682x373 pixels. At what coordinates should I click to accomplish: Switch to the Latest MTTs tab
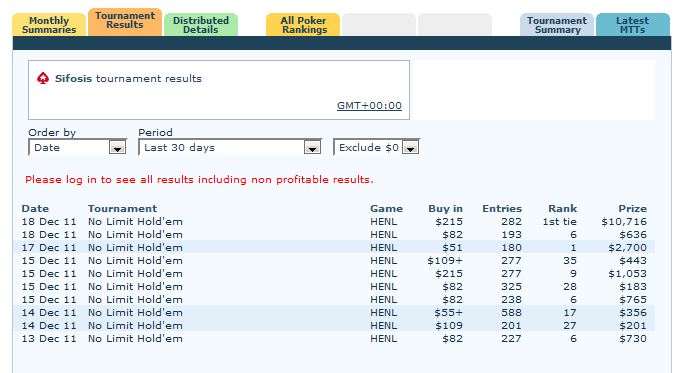coord(633,25)
